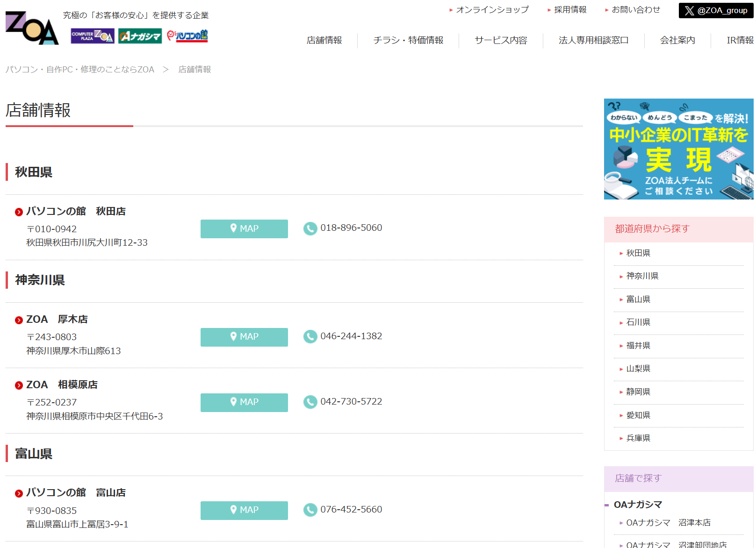Click the red arrow icon next to ZOA 厚木店

[x=19, y=320]
